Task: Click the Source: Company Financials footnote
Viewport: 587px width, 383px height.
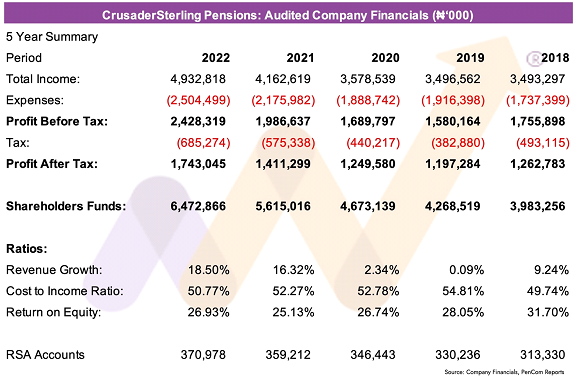Action: click(504, 372)
